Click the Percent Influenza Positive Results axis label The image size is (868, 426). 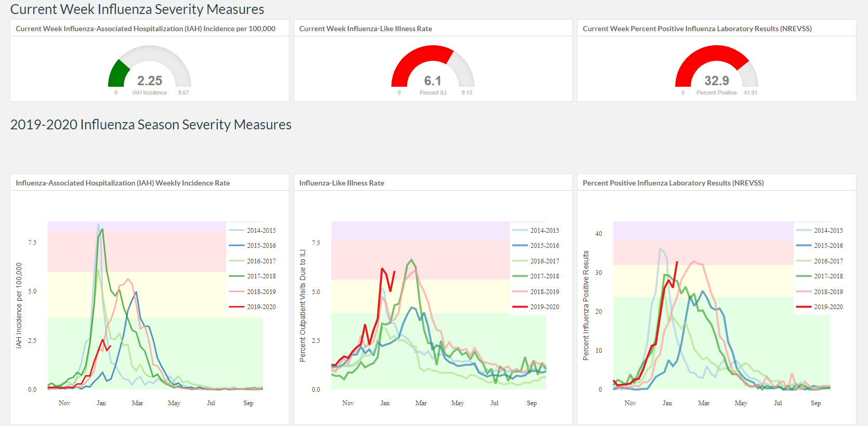point(586,305)
